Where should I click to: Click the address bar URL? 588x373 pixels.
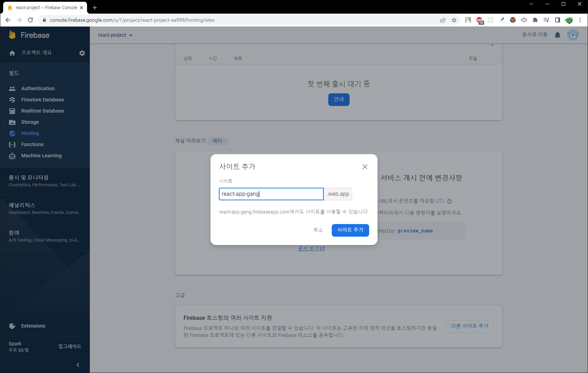click(132, 20)
